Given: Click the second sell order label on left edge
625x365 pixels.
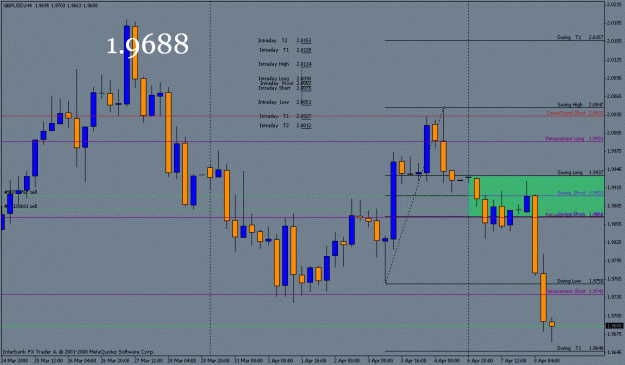Looking at the screenshot, I should point(20,206).
